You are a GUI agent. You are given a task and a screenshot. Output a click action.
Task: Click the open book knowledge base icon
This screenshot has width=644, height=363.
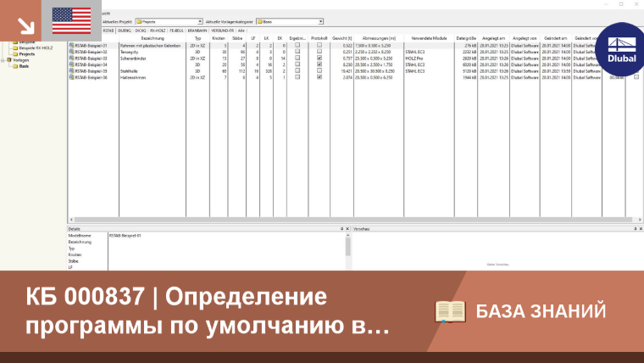tap(450, 311)
